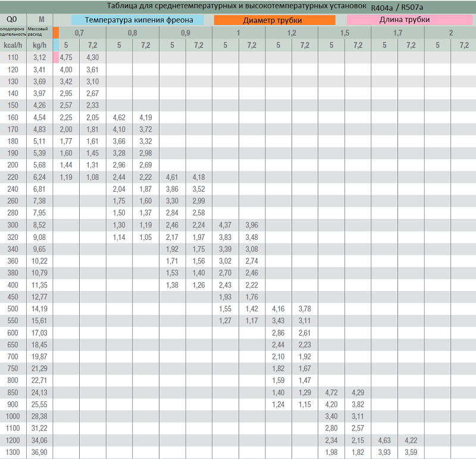Select mass flow value 12,77
The width and height of the screenshot is (476, 459).
click(x=39, y=297)
